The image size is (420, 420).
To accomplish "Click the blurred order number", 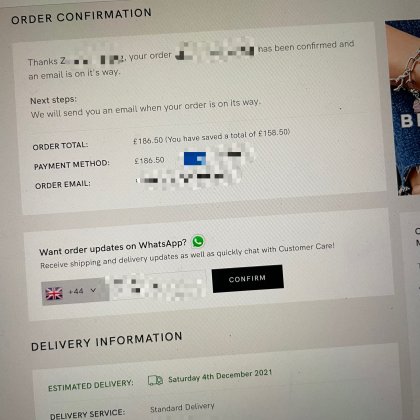I will [x=215, y=52].
